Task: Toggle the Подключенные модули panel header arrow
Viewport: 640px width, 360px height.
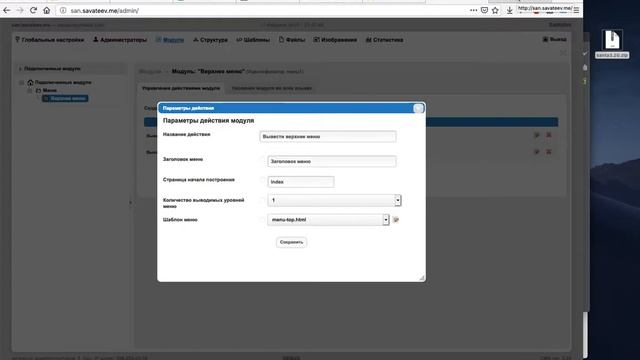Action: pos(20,69)
